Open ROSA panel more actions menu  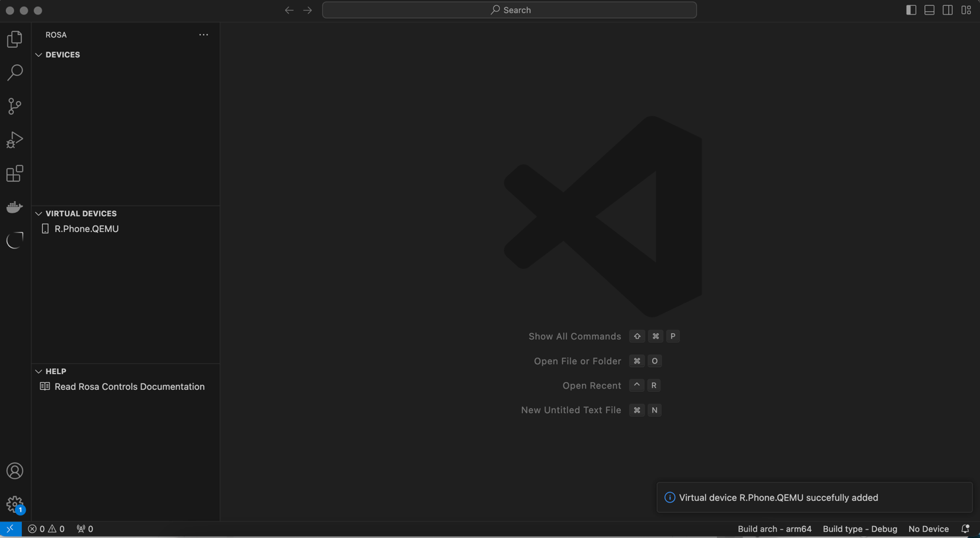204,35
